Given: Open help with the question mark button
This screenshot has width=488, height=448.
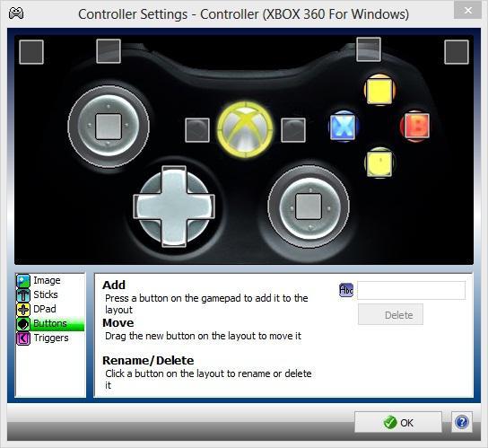Looking at the screenshot, I should pyautogui.click(x=462, y=422).
